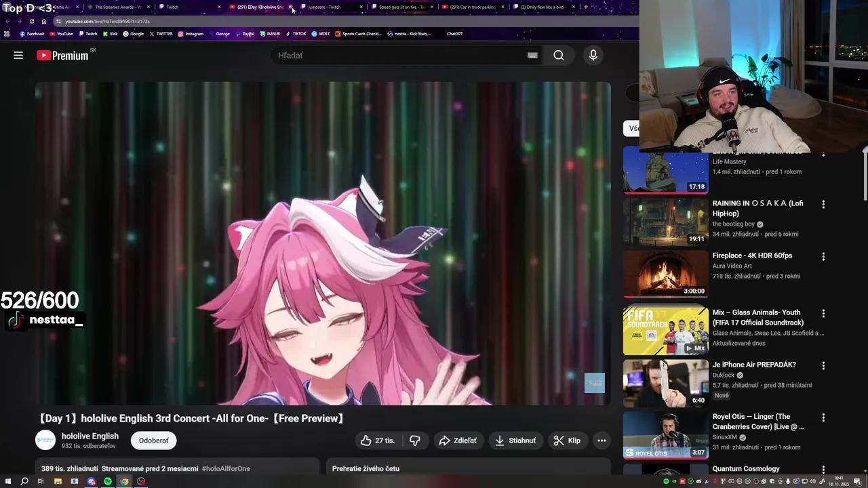868x488 pixels.
Task: Open hololive English channel name link
Action: pyautogui.click(x=90, y=436)
